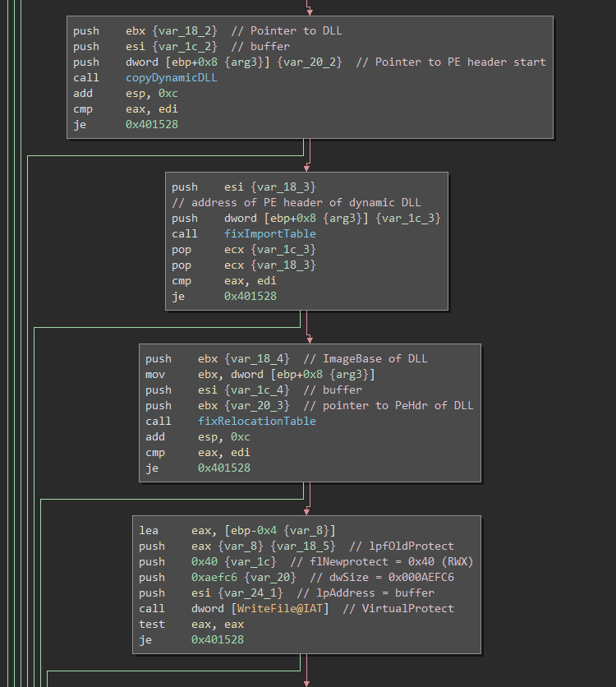
Task: Click address 0x401528 below test eax, eax
Action: 217,639
